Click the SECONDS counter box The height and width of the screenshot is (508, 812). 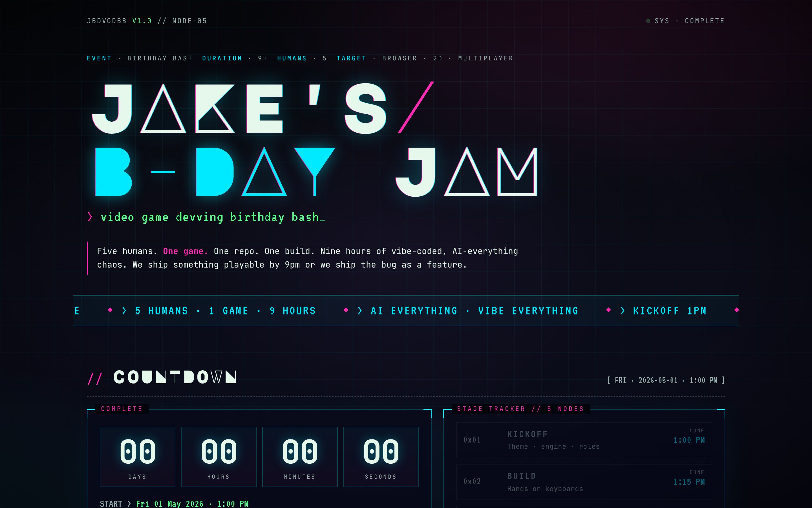coord(381,457)
